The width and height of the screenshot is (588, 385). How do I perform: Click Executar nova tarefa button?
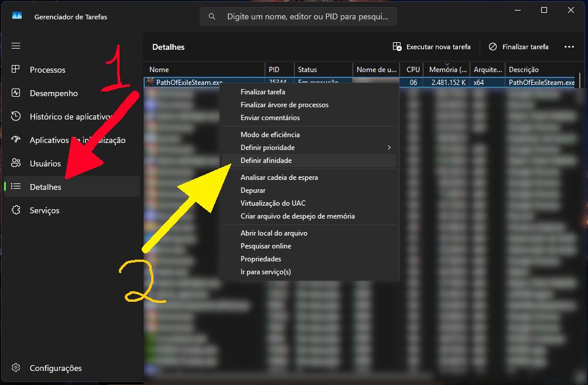(x=432, y=46)
